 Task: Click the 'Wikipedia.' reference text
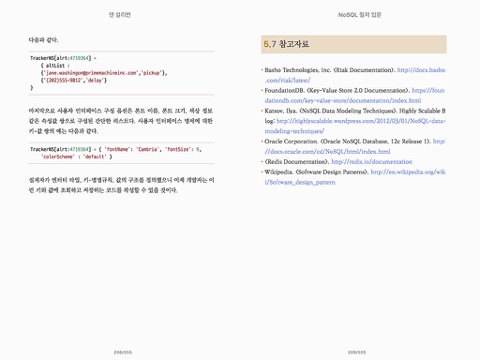click(279, 172)
